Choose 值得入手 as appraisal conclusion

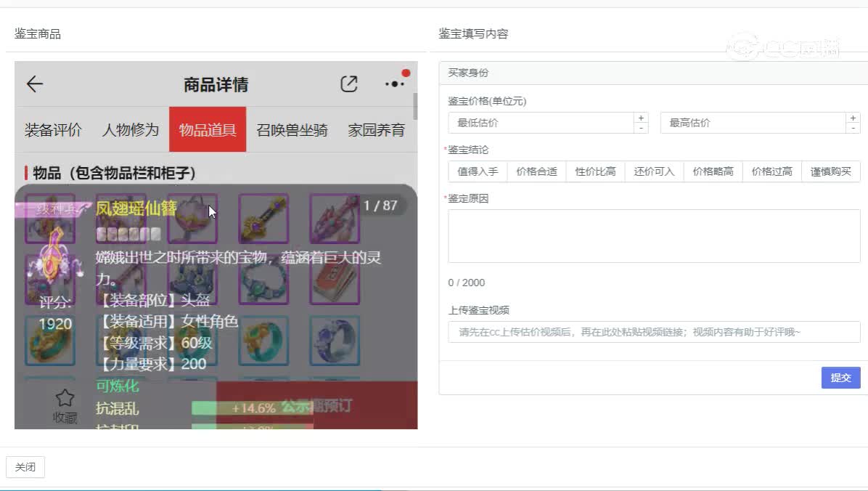pyautogui.click(x=478, y=172)
